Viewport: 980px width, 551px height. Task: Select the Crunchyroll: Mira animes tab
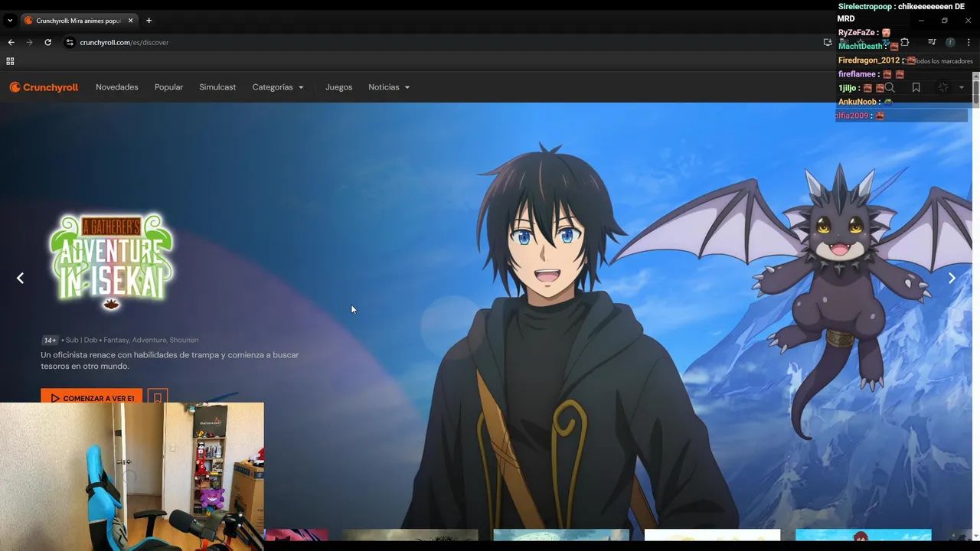click(79, 21)
